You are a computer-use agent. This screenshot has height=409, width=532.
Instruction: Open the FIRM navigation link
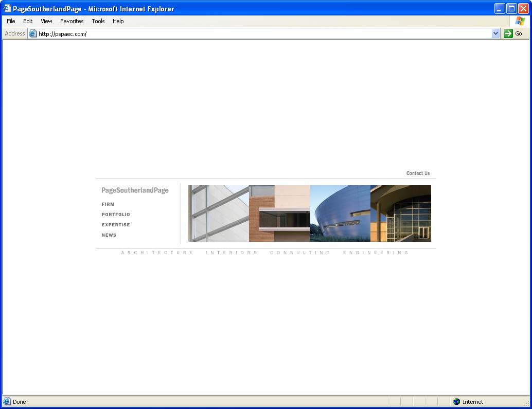[108, 204]
